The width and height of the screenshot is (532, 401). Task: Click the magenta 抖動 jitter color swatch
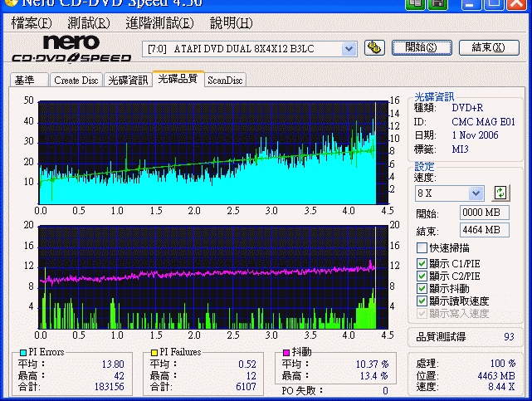click(x=286, y=353)
